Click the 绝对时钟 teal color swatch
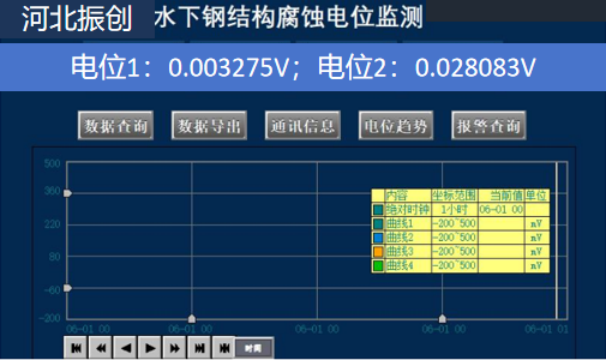The image size is (606, 360). pyautogui.click(x=378, y=210)
